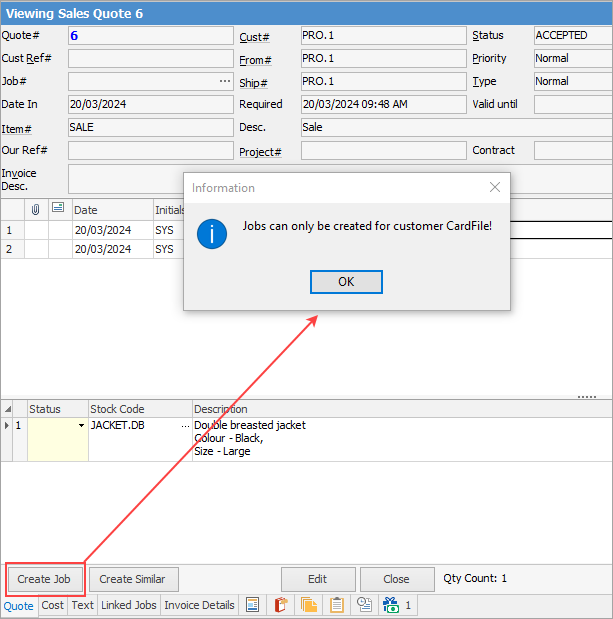The width and height of the screenshot is (613, 619).
Task: Open the orange book icon tab
Action: tap(280, 605)
